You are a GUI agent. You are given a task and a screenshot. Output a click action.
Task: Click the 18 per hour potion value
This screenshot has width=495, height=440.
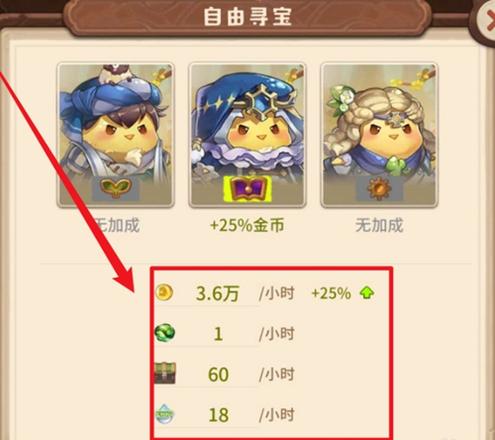tap(218, 415)
